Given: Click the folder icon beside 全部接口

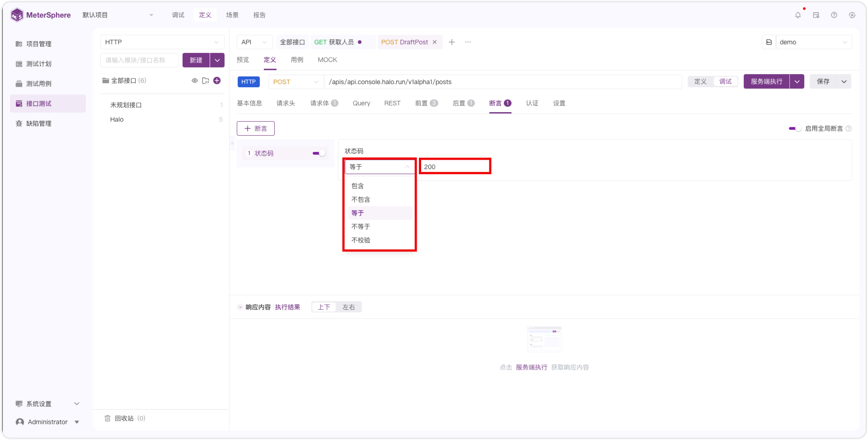Looking at the screenshot, I should coord(206,80).
